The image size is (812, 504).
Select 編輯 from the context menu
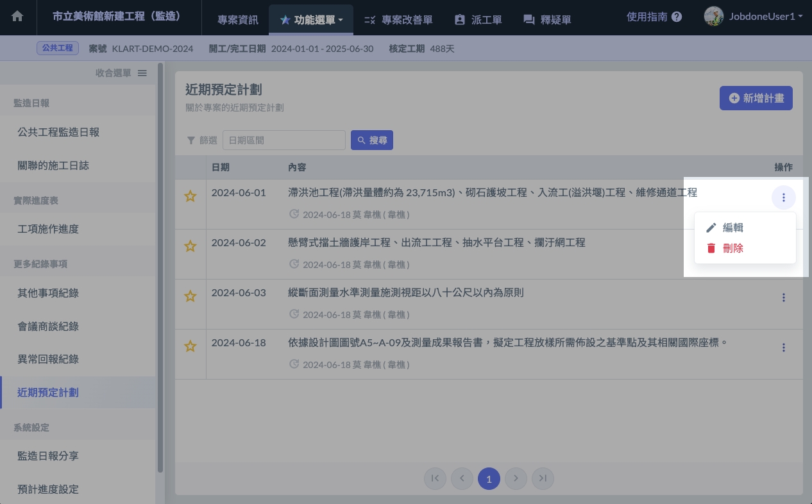pyautogui.click(x=732, y=228)
